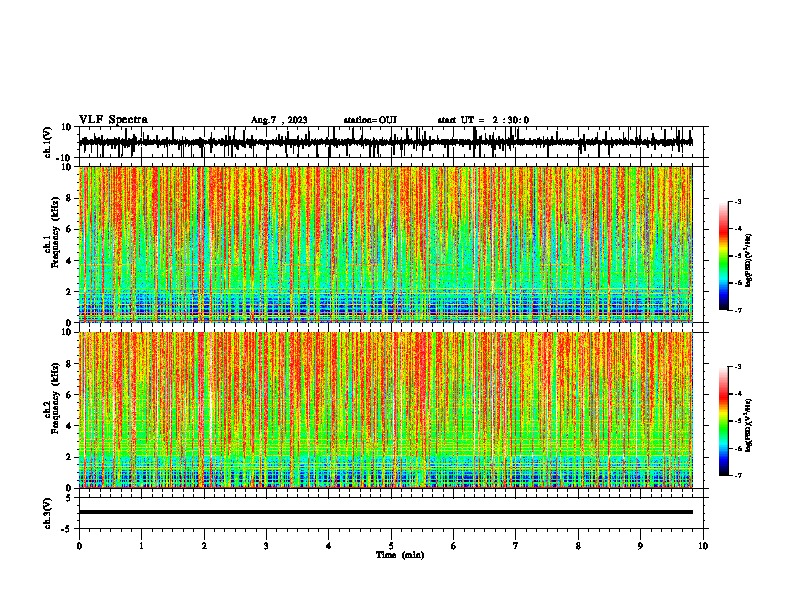Click the ch.1 spectrogram color scale bar
The image size is (792, 612).
(723, 256)
